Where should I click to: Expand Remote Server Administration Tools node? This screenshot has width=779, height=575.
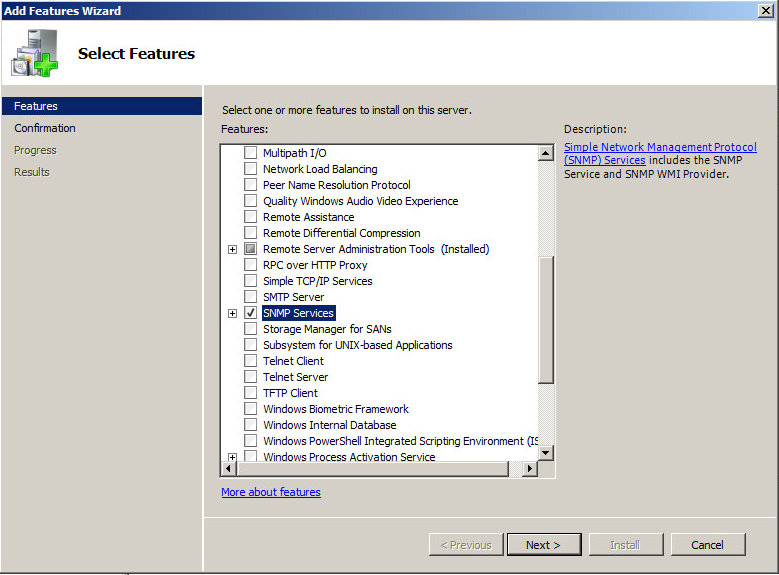coord(232,249)
